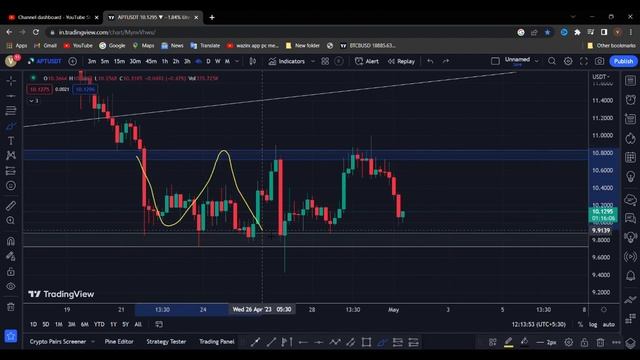Set date range to 1D
Viewport: 640px width, 360px height.
click(33, 324)
